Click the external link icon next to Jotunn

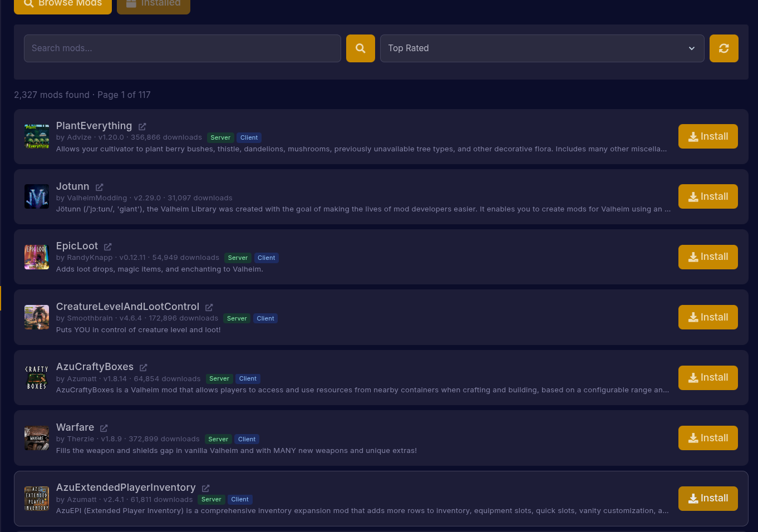tap(99, 187)
